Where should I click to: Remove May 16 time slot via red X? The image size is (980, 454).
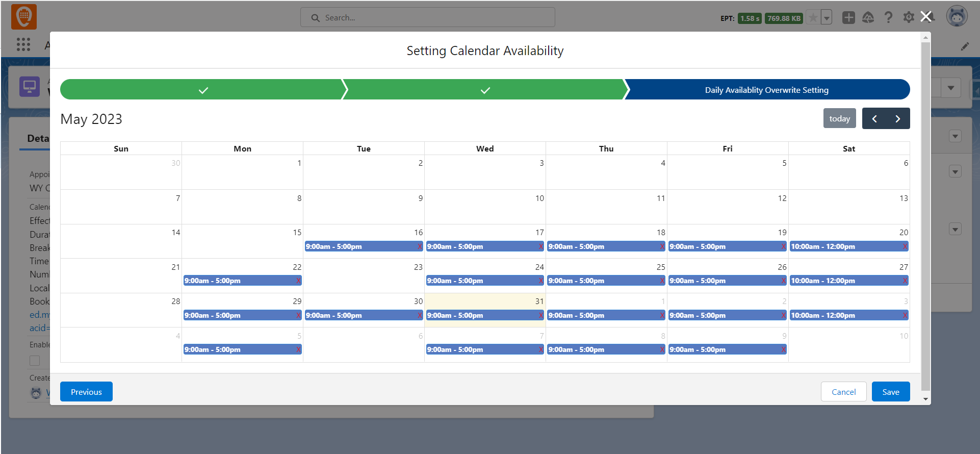coord(420,247)
